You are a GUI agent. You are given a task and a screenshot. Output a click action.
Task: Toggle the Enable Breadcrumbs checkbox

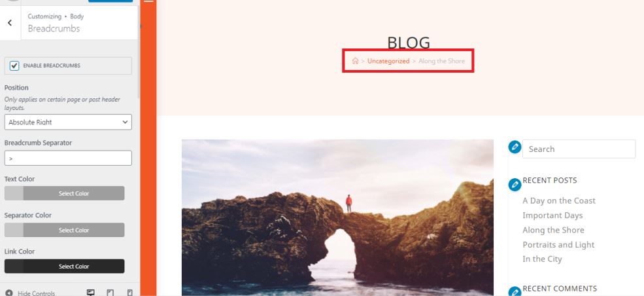[14, 65]
